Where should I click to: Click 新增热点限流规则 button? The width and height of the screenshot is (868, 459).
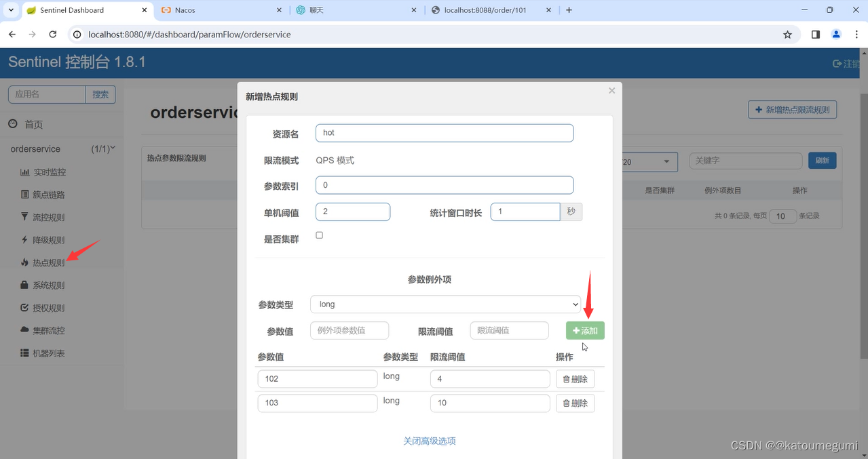pyautogui.click(x=793, y=110)
